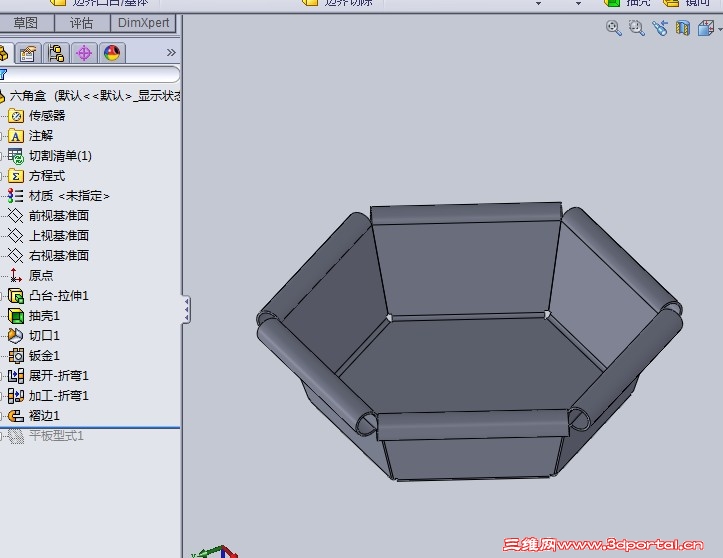Switch to the 草图 tab

pos(25,23)
